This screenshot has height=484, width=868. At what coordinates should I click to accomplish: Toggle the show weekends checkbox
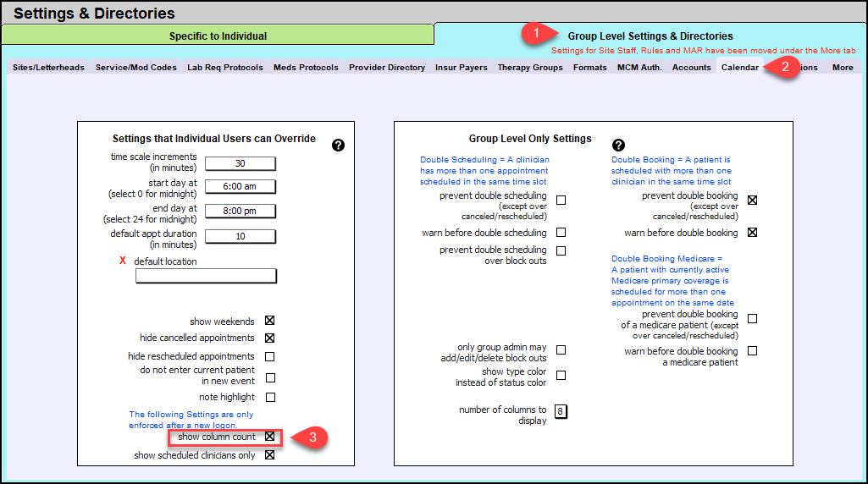pos(270,321)
